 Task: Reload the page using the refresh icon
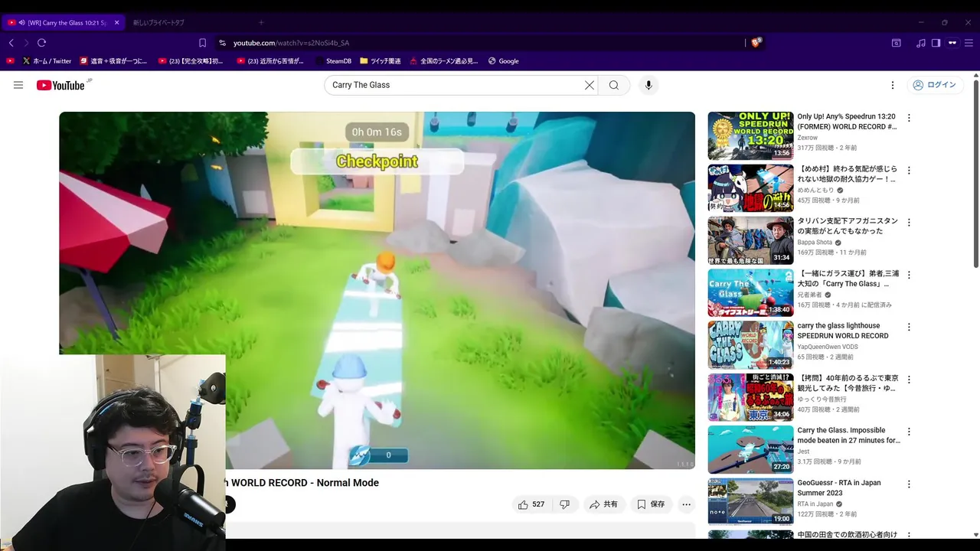click(42, 43)
